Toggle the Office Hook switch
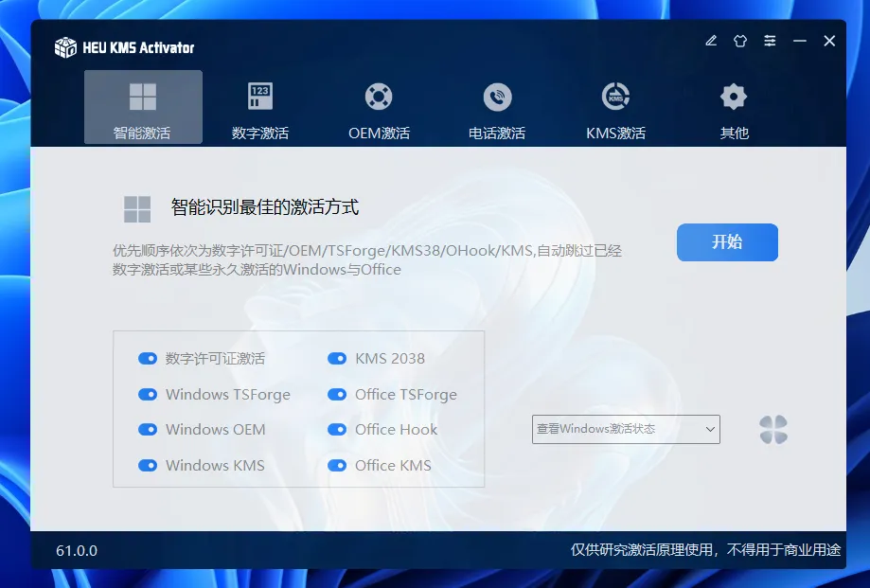Image resolution: width=870 pixels, height=588 pixels. click(x=337, y=429)
